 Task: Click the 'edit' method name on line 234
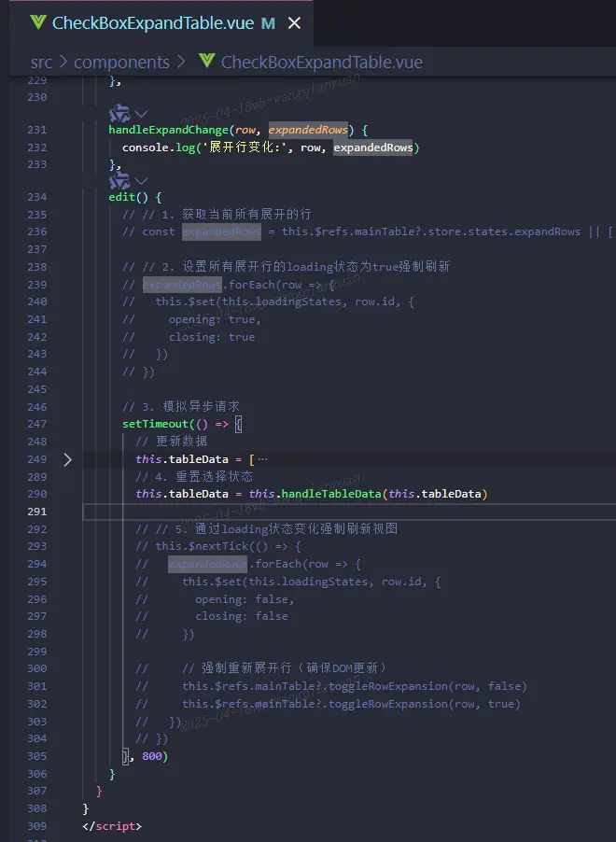pyautogui.click(x=122, y=197)
